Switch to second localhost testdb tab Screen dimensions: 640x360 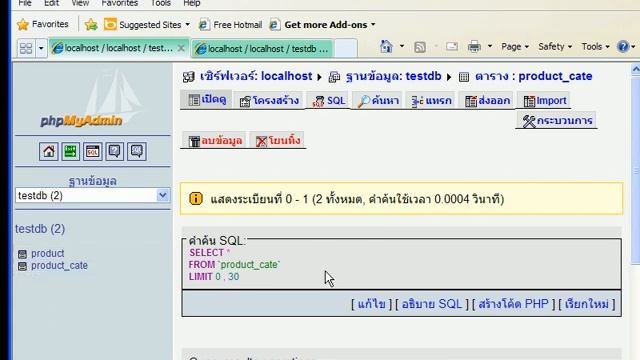pyautogui.click(x=262, y=49)
